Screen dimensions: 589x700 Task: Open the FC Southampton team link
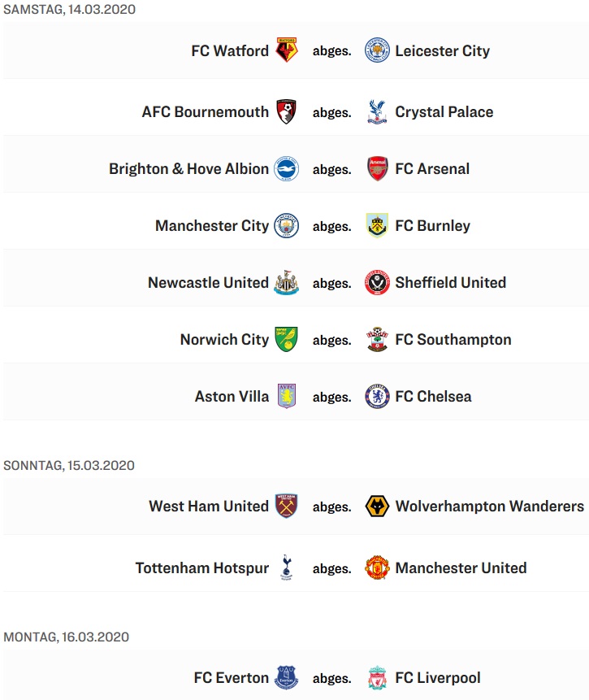pos(453,340)
